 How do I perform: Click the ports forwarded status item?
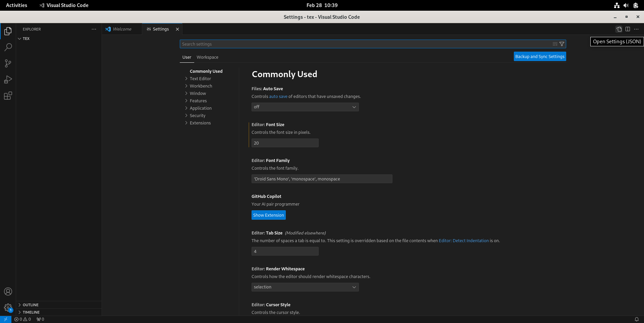40,319
